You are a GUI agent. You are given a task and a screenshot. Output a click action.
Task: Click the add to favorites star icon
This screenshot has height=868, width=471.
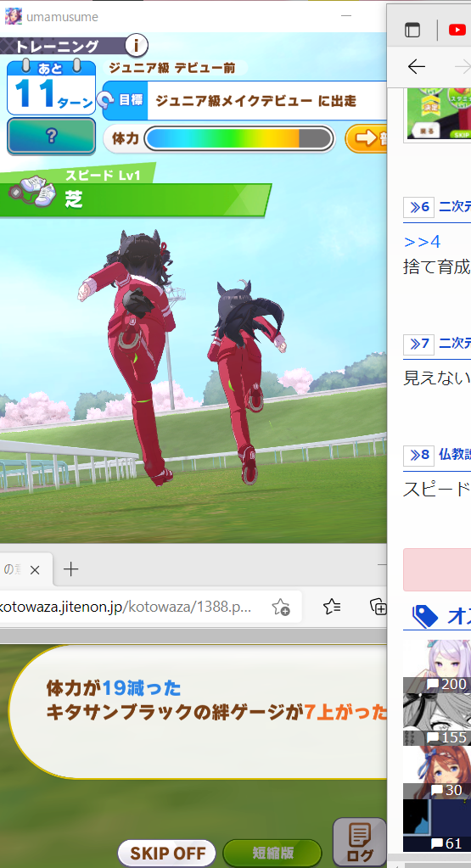click(x=281, y=607)
